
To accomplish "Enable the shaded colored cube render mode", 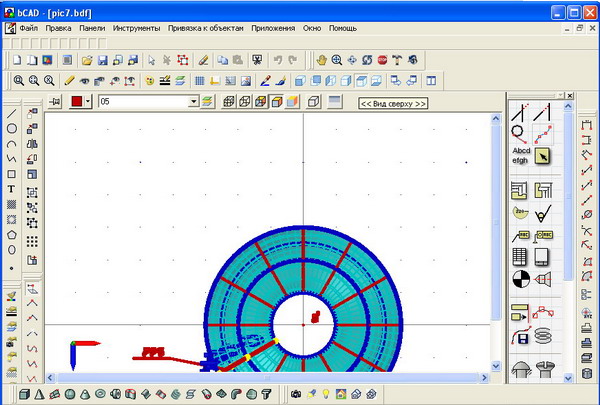I will pos(292,102).
